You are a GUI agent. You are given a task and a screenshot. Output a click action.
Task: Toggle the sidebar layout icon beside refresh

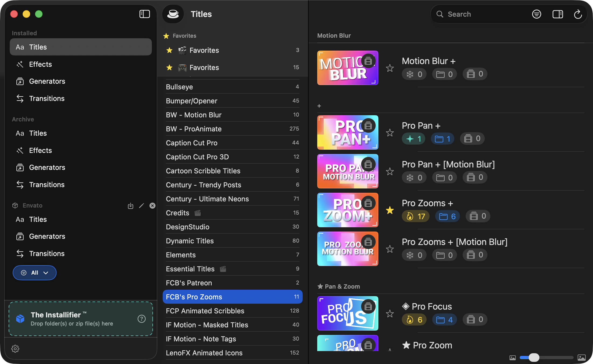pyautogui.click(x=558, y=14)
